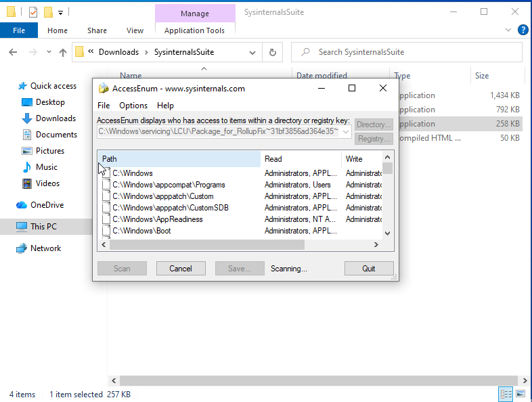Click the Desktop folder in sidebar

tap(50, 102)
